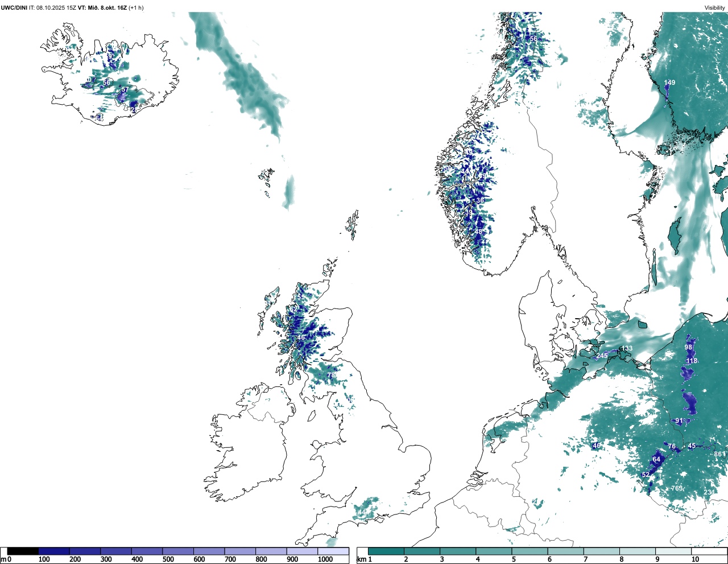The width and height of the screenshot is (728, 564).
Task: Click the '86' value at the map's right edge
Action: (718, 454)
